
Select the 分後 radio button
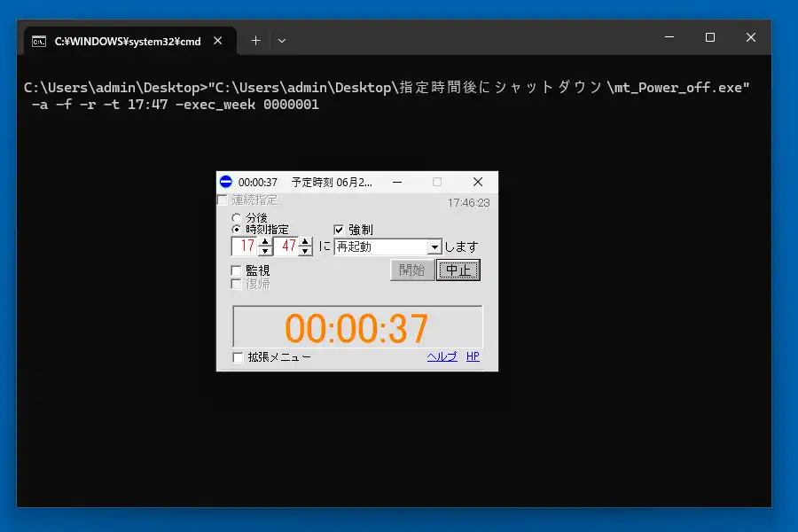click(236, 218)
